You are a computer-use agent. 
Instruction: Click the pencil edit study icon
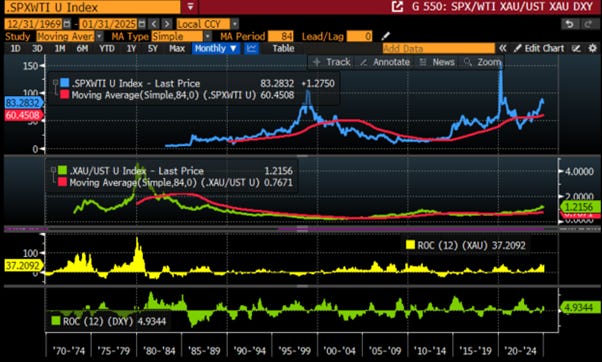(385, 36)
